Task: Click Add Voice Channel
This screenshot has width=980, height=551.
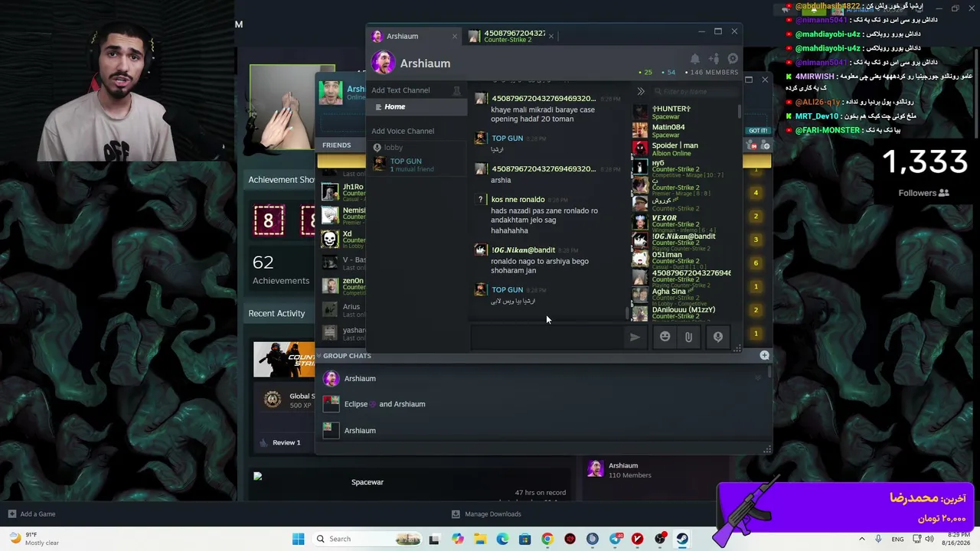Action: tap(403, 131)
